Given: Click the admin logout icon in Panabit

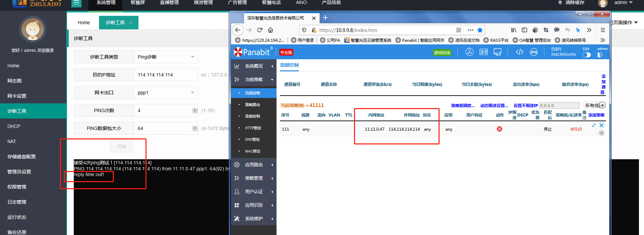Looking at the screenshot, I should click(x=600, y=55).
